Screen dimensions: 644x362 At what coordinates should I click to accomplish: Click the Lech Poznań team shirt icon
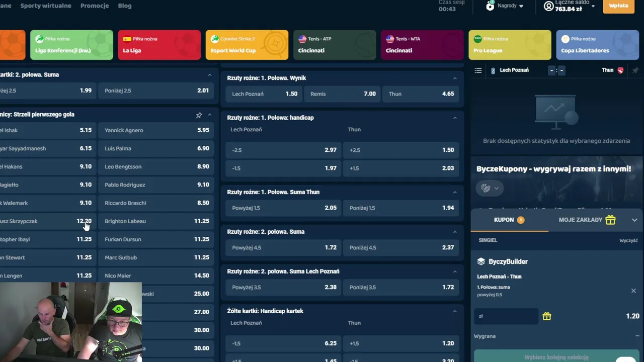[x=493, y=70]
